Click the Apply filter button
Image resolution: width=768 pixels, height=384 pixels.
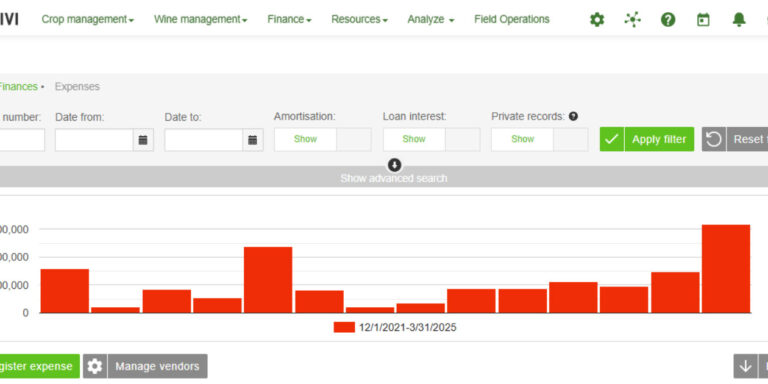pyautogui.click(x=647, y=140)
